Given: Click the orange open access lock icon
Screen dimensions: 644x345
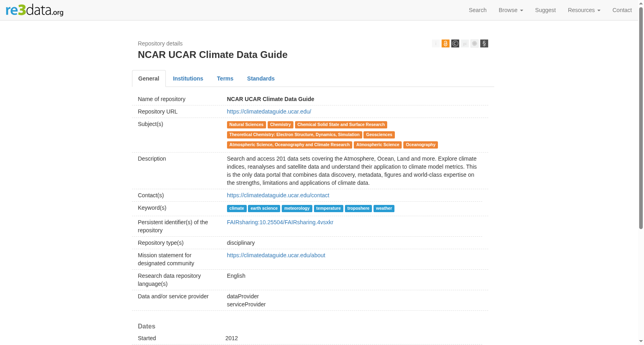Looking at the screenshot, I should pos(446,43).
